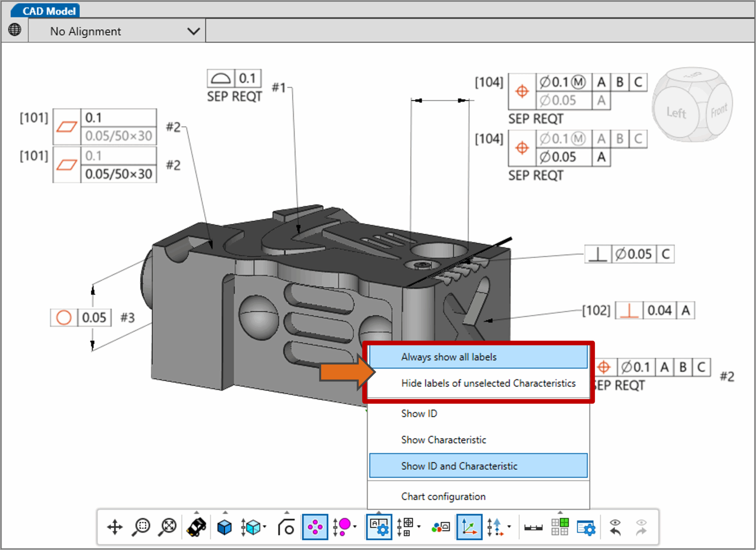Toggle the coordinate system axes button
The width and height of the screenshot is (756, 550).
click(469, 527)
